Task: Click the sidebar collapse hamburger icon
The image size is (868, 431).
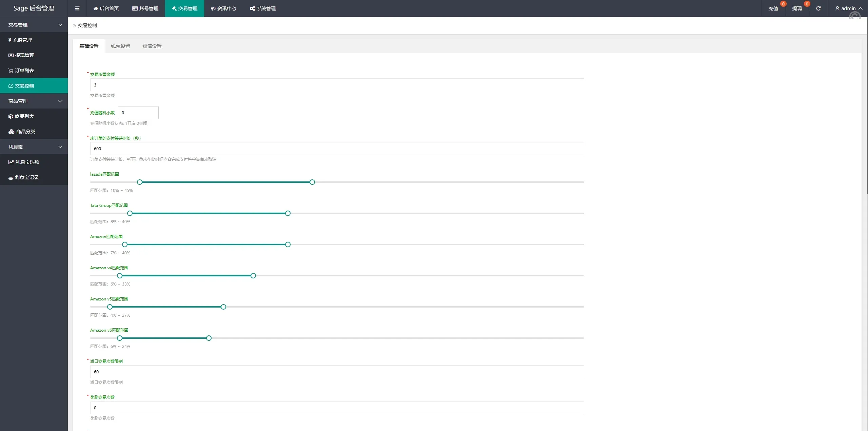Action: 77,8
